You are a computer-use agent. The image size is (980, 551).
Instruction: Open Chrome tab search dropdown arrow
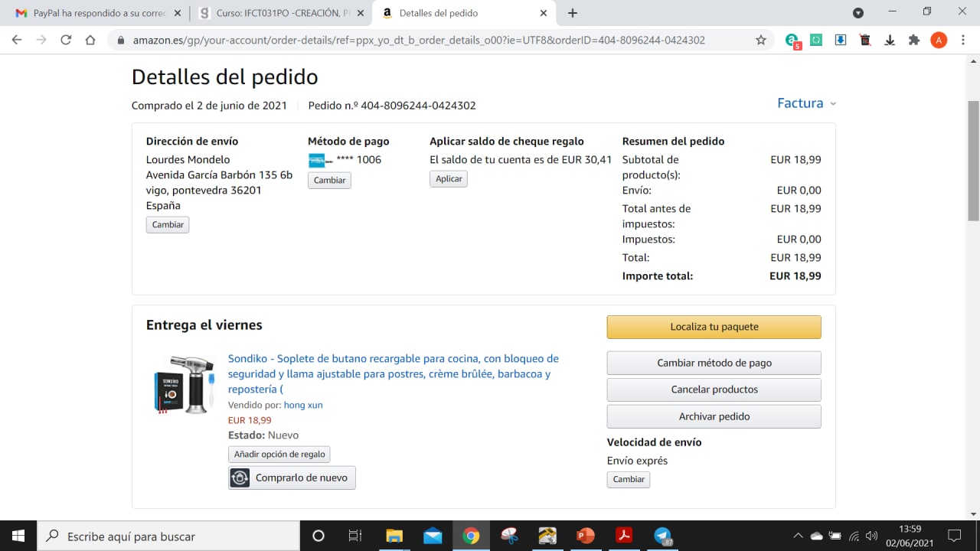[x=858, y=13]
